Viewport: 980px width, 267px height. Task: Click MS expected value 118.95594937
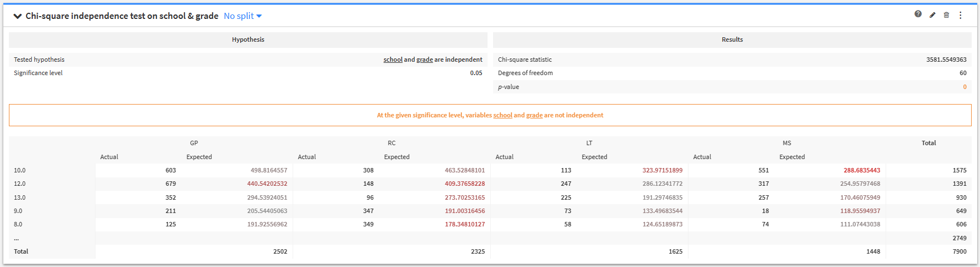point(860,211)
